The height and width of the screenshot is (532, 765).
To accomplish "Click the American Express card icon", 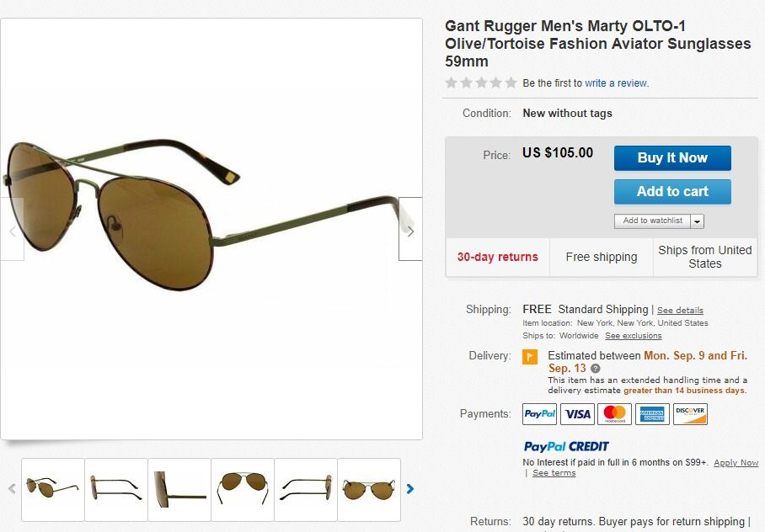I will [x=652, y=413].
